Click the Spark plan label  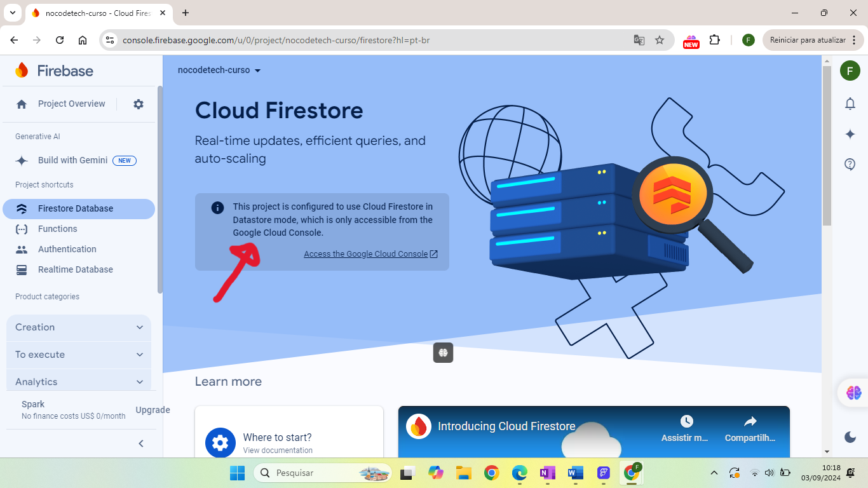pos(33,404)
